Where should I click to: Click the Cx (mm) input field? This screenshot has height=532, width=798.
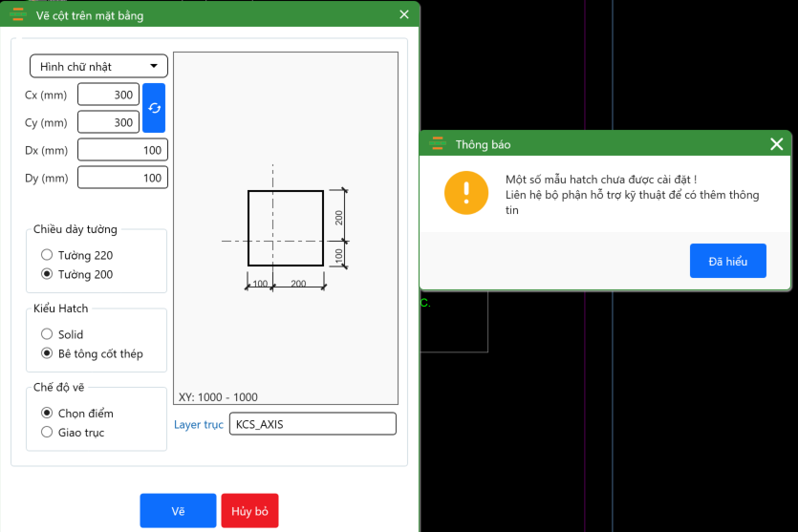108,95
